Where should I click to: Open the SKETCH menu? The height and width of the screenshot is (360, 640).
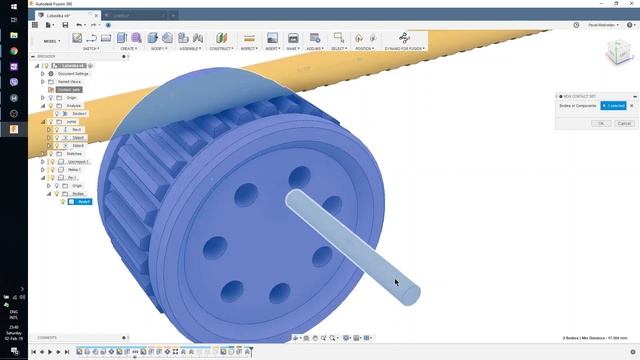pyautogui.click(x=91, y=49)
